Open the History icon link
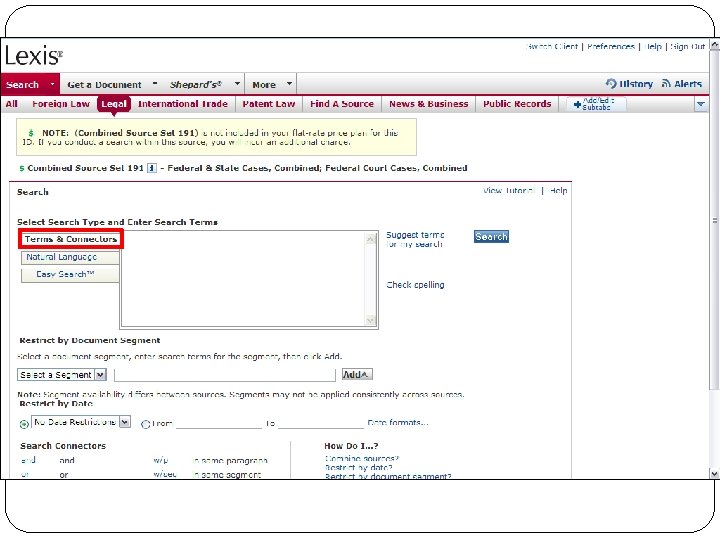 click(x=611, y=84)
